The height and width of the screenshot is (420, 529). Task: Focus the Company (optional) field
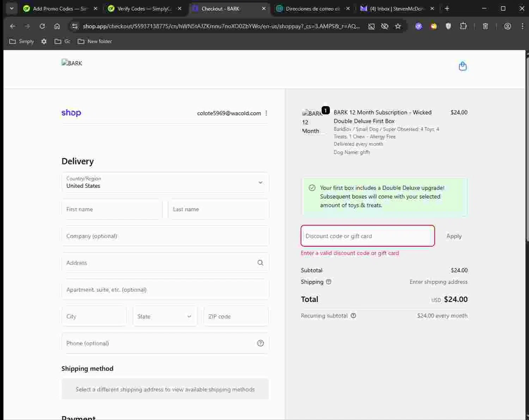[x=165, y=236]
